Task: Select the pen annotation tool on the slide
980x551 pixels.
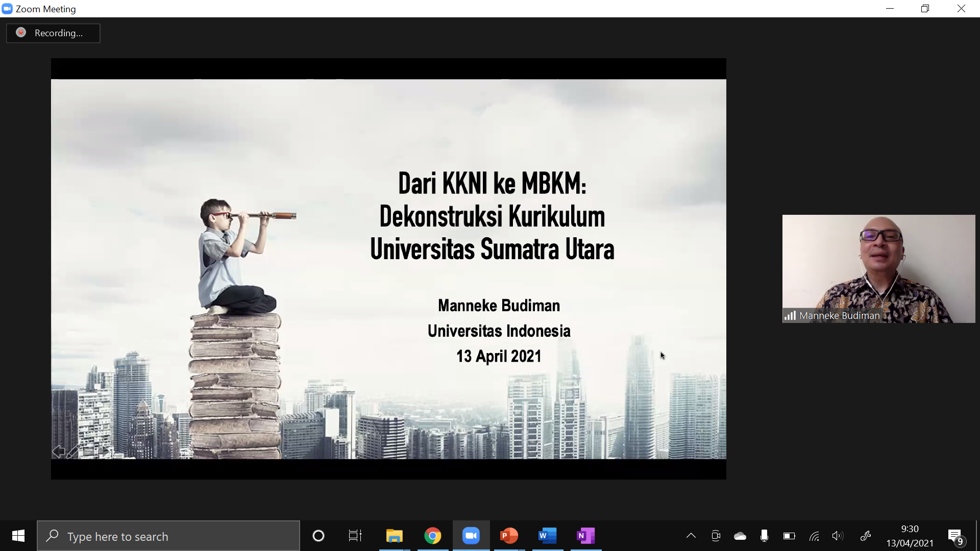Action: click(x=73, y=452)
